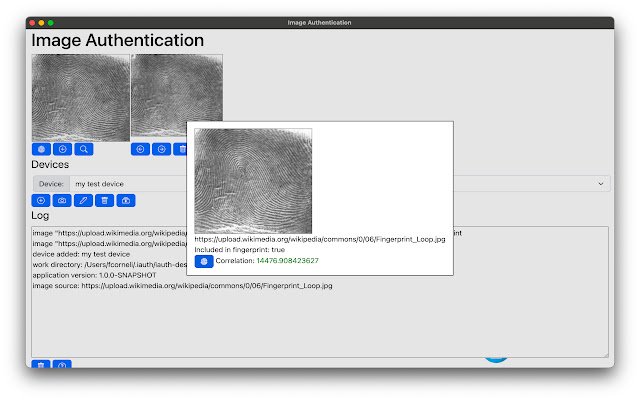The height and width of the screenshot is (400, 640).
Task: Click the Log section heading
Action: (x=40, y=216)
